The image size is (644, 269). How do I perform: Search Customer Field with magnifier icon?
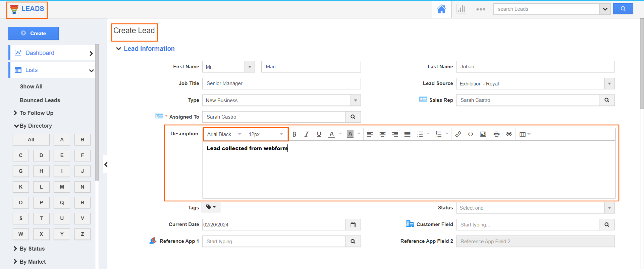click(607, 224)
